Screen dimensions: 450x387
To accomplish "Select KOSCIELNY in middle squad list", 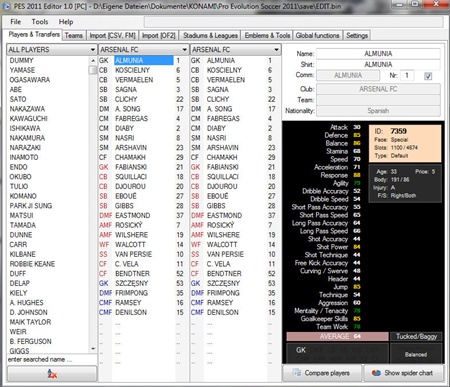I will (132, 70).
